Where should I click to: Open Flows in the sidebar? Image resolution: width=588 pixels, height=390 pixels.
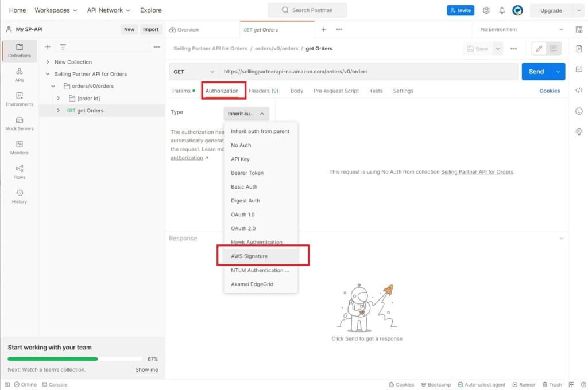20,172
